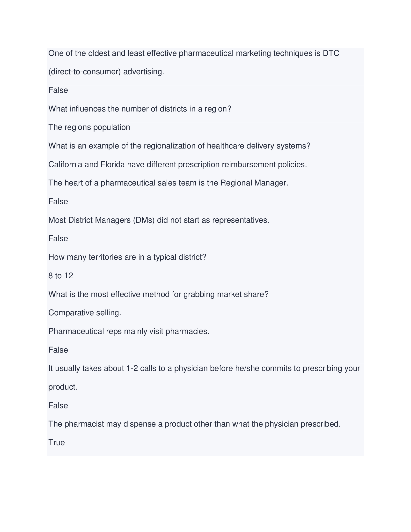411x532 pixels.
Task: Click the answer 'True' at the bottom
Action: click(57, 443)
